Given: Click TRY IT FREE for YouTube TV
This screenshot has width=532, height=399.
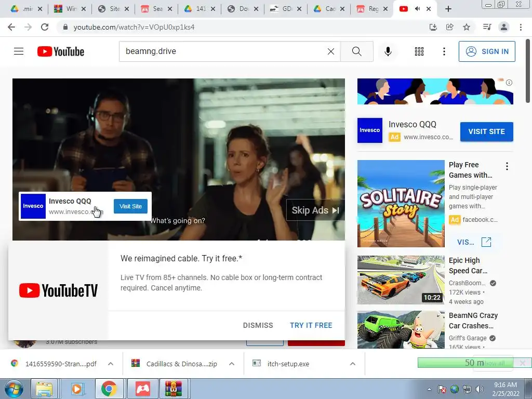Looking at the screenshot, I should (311, 325).
